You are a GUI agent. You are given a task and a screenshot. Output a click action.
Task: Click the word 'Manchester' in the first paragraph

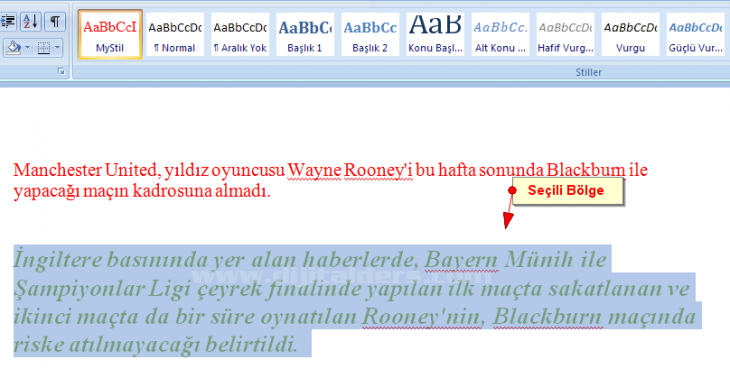coord(58,170)
